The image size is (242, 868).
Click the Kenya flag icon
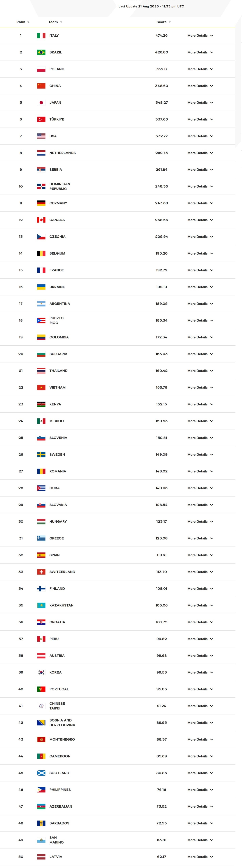[x=41, y=404]
